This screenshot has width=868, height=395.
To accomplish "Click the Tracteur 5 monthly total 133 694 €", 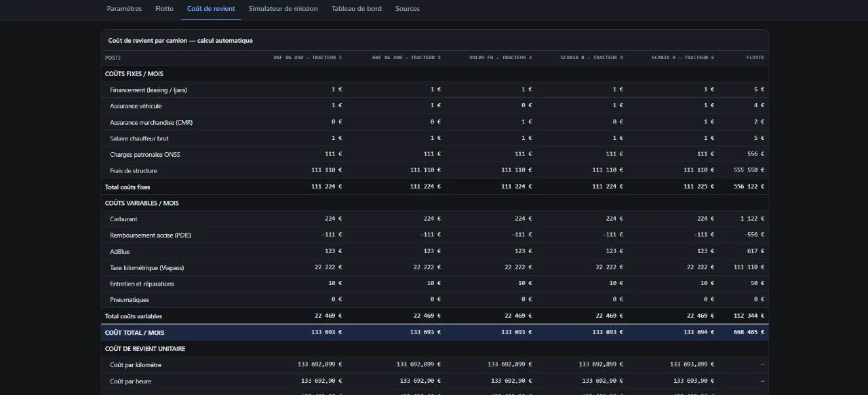I will 699,333.
